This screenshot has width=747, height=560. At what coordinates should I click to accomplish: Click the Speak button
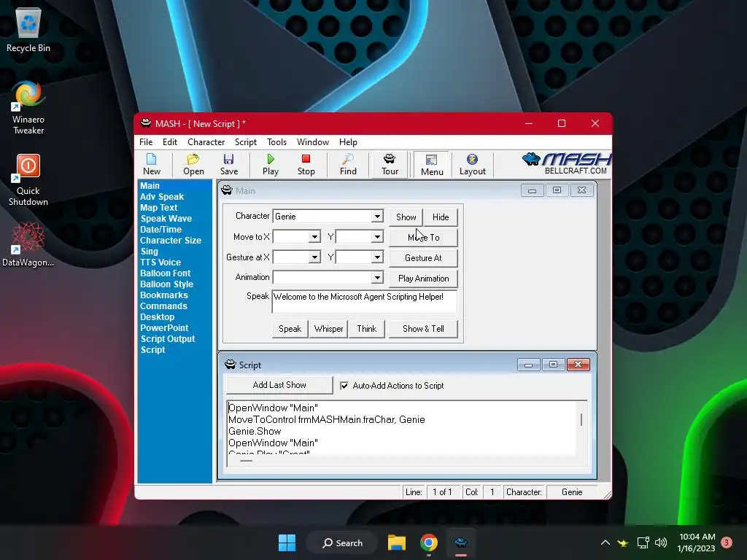pos(290,329)
